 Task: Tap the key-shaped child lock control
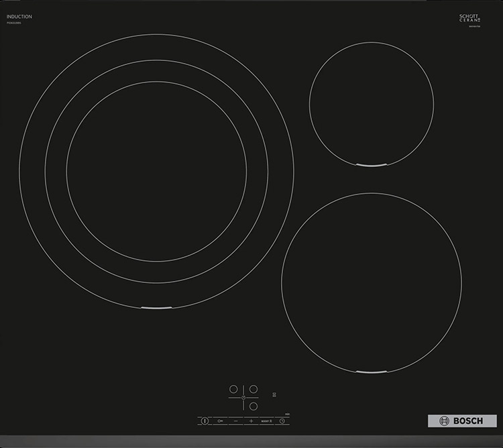(220, 421)
